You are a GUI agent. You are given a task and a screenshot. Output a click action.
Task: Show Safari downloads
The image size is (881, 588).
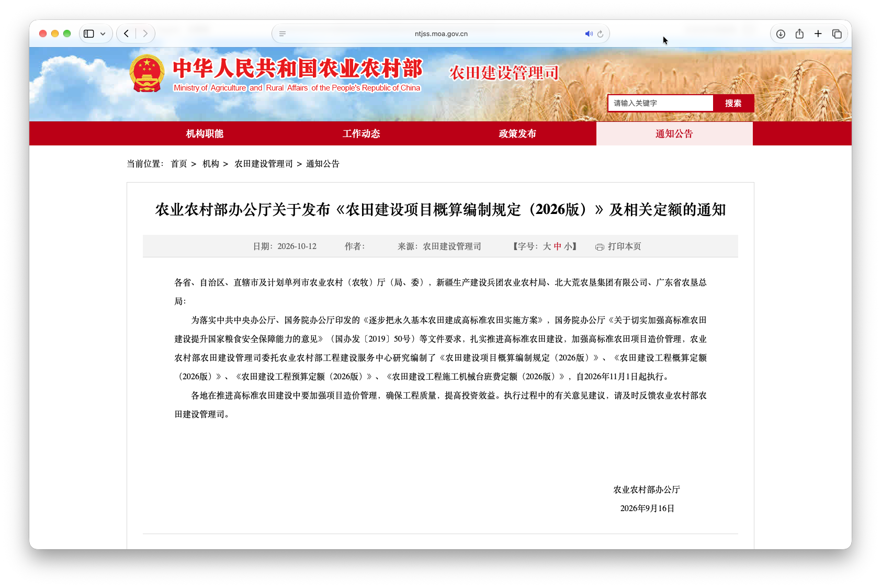click(781, 33)
